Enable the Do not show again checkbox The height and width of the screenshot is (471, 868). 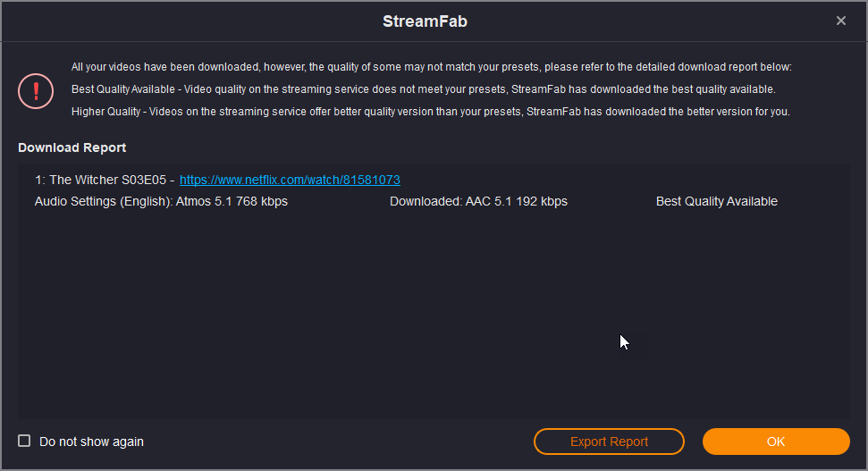24,441
